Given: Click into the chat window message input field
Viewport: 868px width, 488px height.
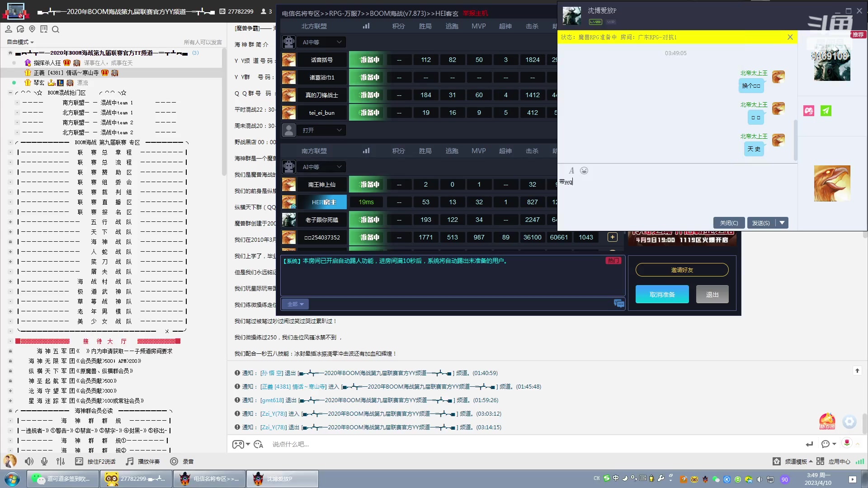Looking at the screenshot, I should 677,195.
